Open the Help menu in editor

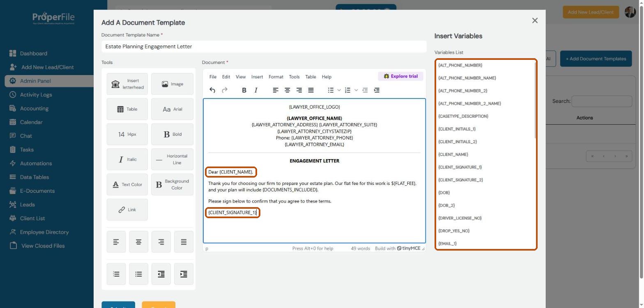[327, 77]
